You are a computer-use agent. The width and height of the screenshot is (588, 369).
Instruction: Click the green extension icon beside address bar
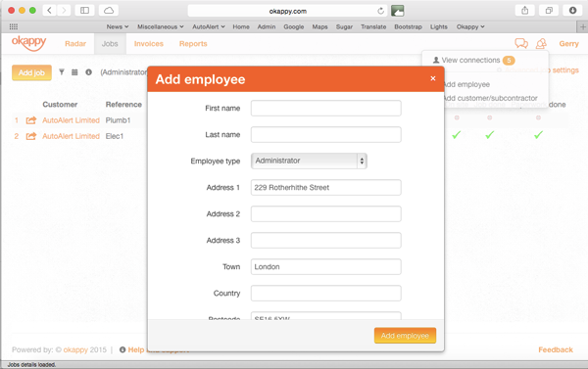click(x=398, y=11)
